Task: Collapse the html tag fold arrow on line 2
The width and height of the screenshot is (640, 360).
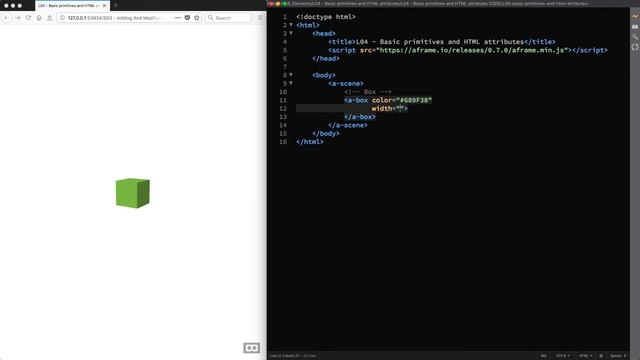Action: coord(291,25)
